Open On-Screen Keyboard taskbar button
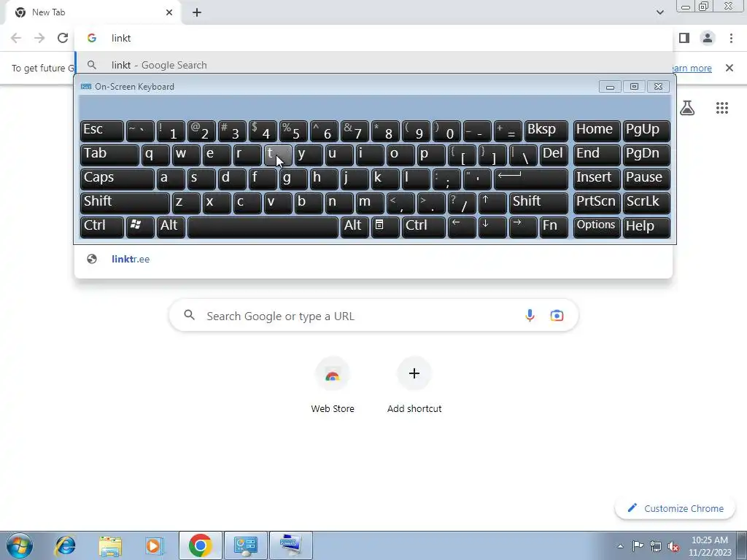The height and width of the screenshot is (560, 747). pyautogui.click(x=290, y=545)
